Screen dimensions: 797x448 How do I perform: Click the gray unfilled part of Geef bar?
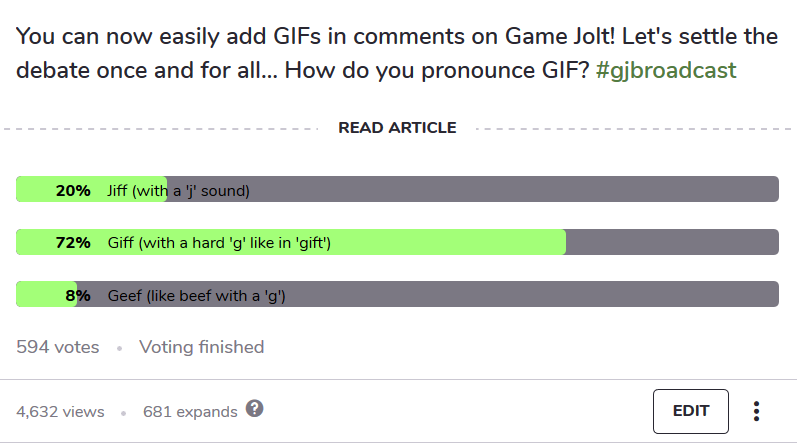(530, 296)
